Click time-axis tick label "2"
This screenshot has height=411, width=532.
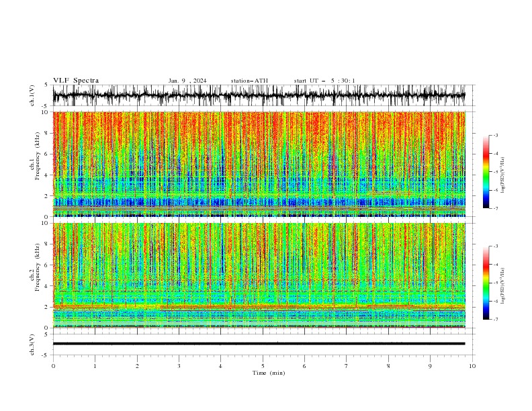[137, 366]
